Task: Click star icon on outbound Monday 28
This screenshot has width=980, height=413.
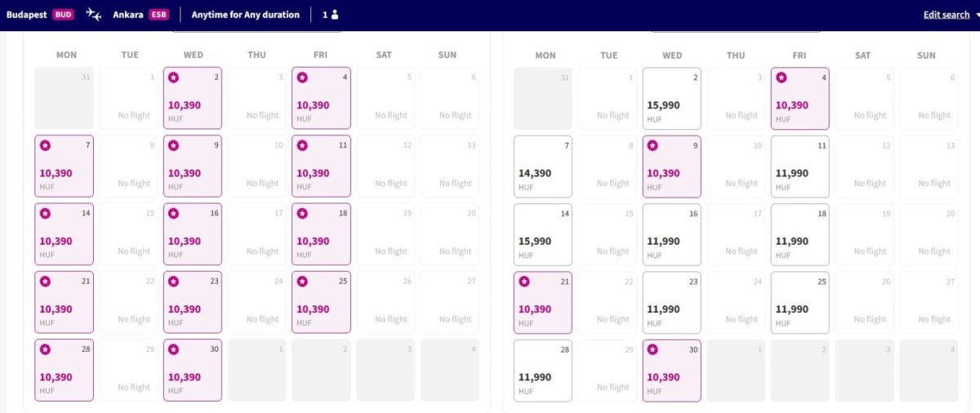Action: (45, 349)
